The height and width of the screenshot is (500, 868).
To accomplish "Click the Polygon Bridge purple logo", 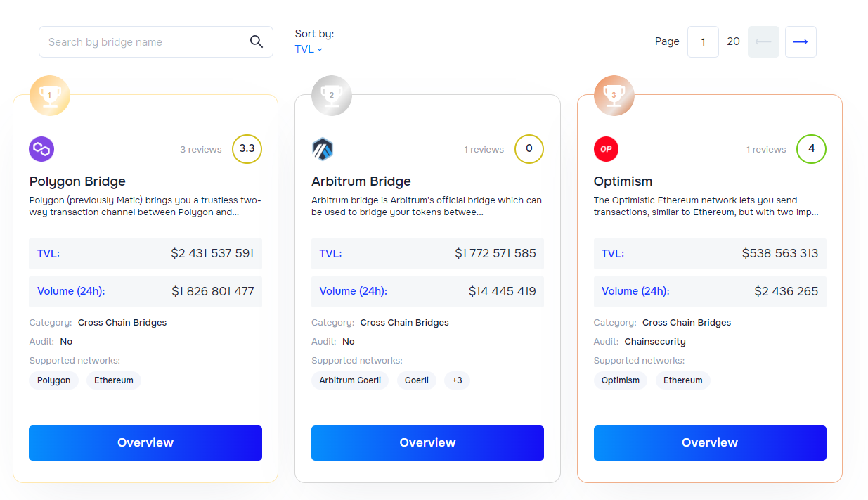I will 41,149.
